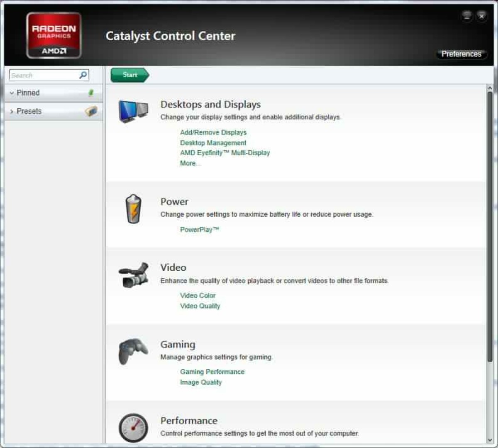Image resolution: width=498 pixels, height=448 pixels.
Task: Click the AMD Radeon Graphics logo
Action: point(53,35)
